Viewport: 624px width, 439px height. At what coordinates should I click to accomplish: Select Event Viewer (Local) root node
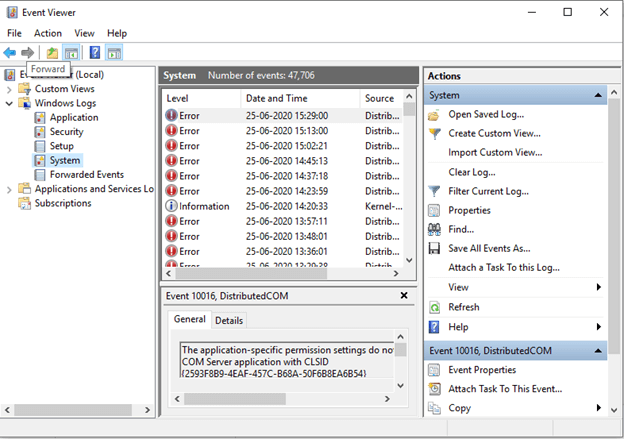[62, 74]
